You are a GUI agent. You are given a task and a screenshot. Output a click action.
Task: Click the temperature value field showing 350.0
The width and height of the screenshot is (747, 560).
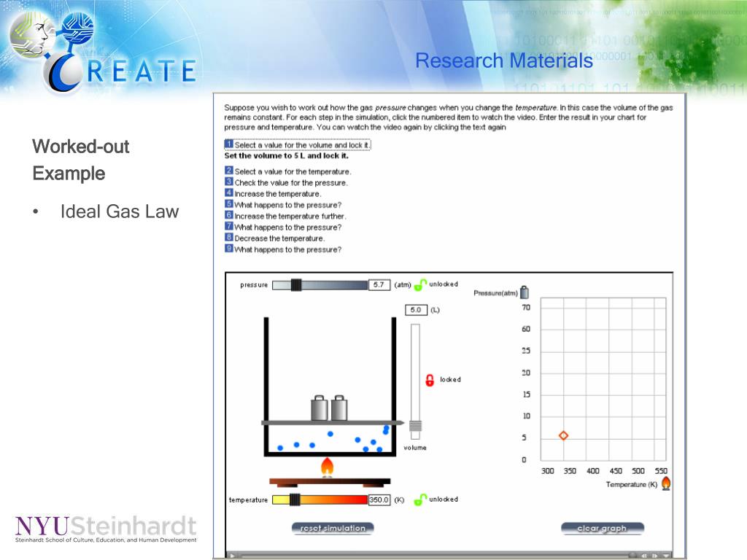(x=379, y=500)
